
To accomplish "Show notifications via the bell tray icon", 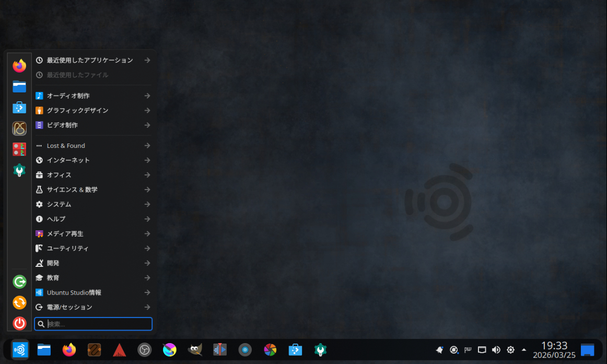I will coord(440,350).
